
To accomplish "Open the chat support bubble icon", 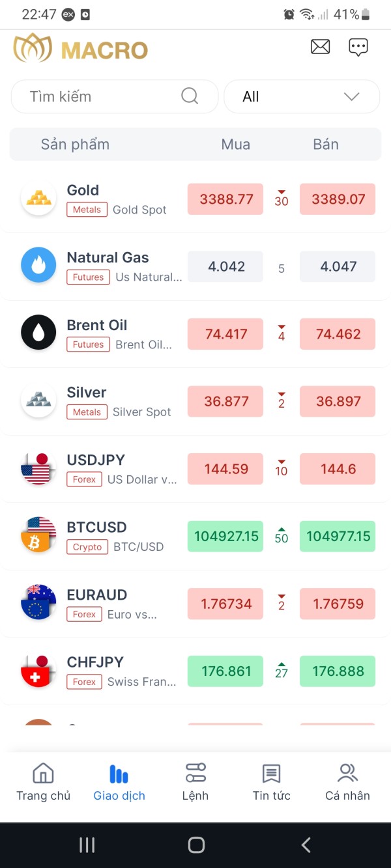I will [358, 47].
